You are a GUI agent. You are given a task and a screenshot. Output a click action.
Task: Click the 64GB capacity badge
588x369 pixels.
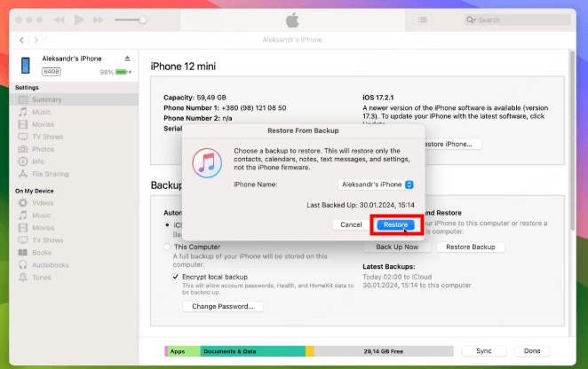tap(52, 72)
